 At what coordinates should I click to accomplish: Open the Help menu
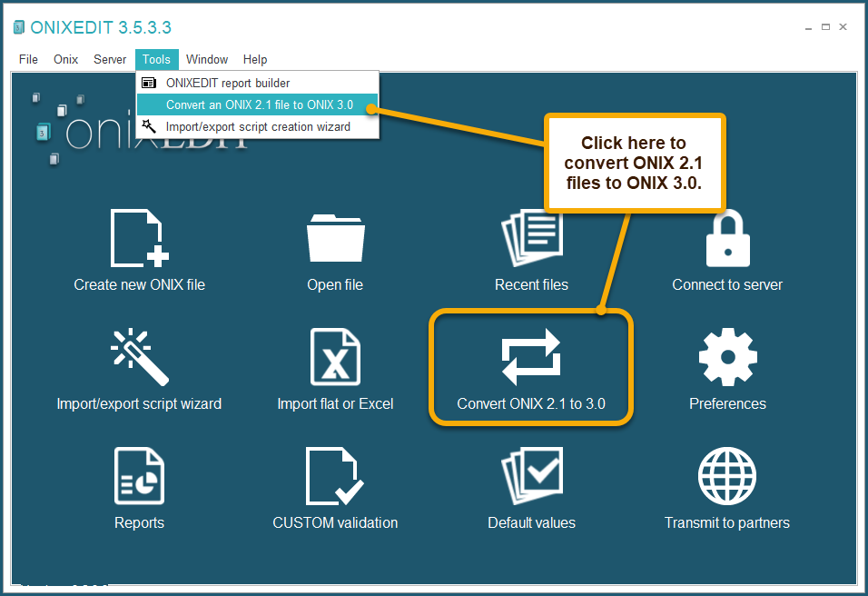[255, 59]
